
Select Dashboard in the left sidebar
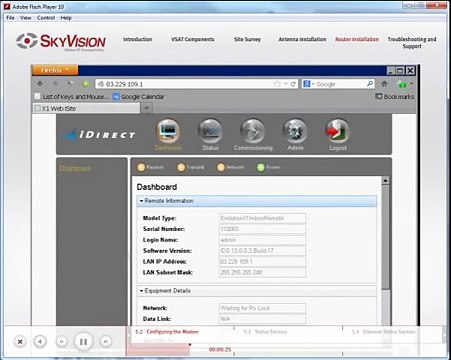point(75,168)
